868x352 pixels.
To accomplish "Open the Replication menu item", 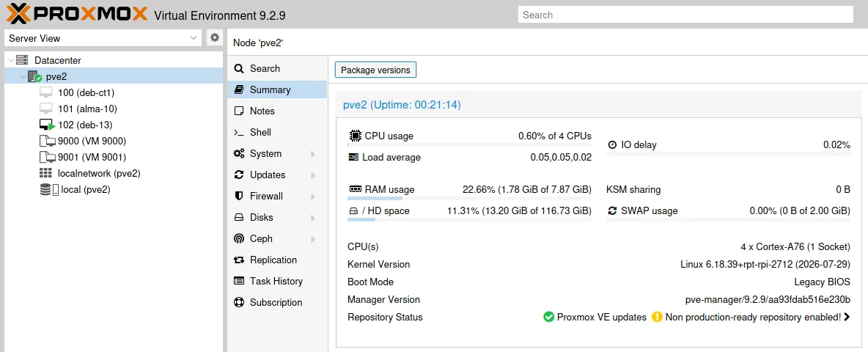I will pos(277,260).
